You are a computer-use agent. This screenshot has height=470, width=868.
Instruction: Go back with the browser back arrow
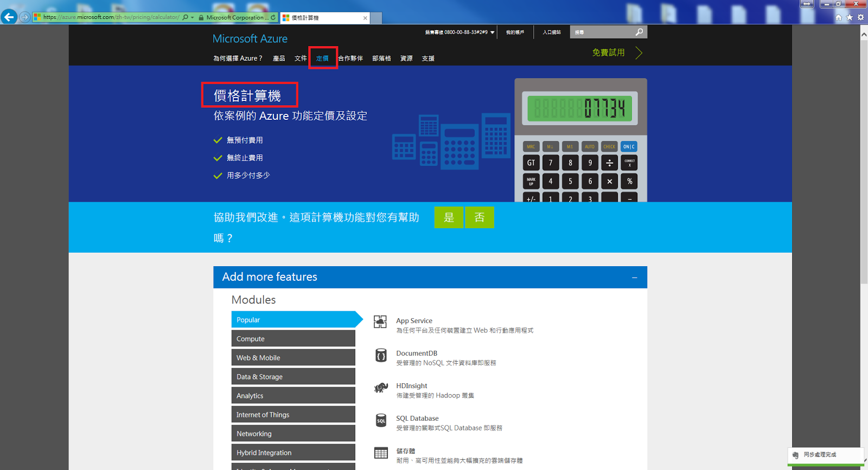point(9,17)
